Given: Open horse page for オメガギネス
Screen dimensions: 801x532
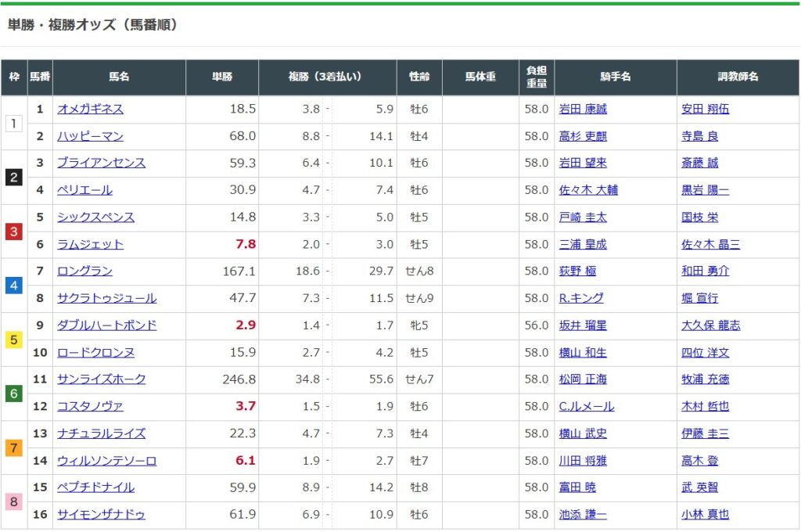Looking at the screenshot, I should [90, 110].
